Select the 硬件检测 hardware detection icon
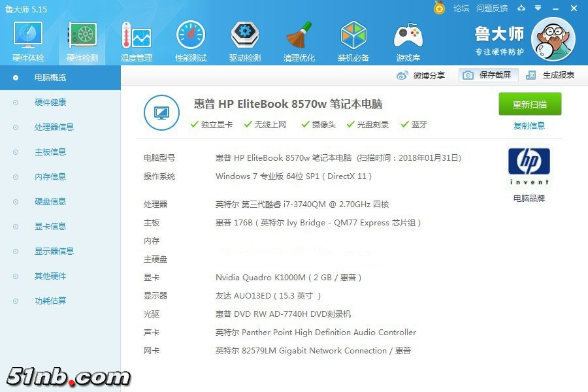588x392 pixels. coord(82,41)
